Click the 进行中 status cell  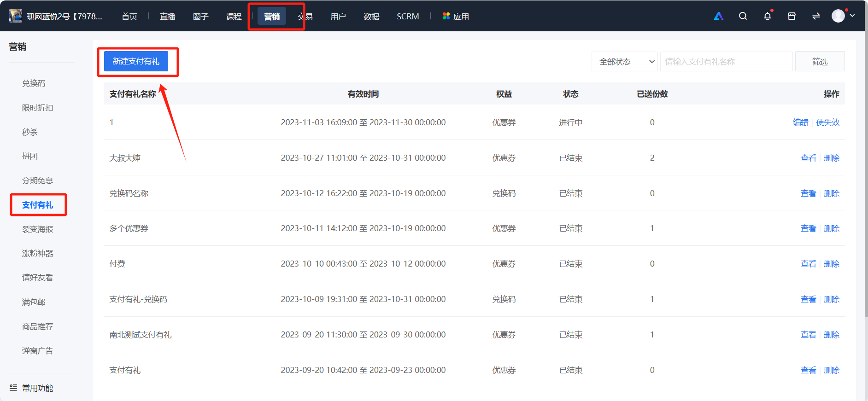pyautogui.click(x=571, y=122)
